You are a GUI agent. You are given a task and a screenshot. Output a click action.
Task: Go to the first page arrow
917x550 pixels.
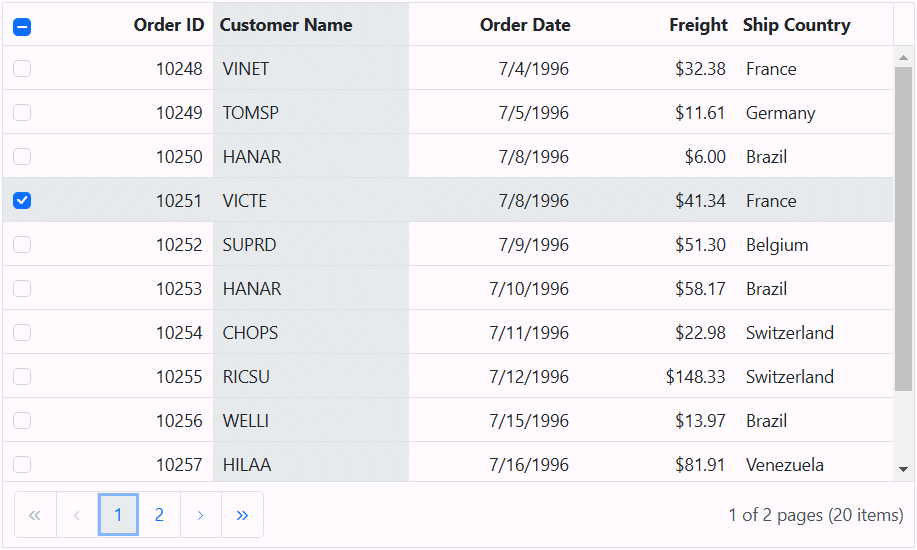(35, 515)
